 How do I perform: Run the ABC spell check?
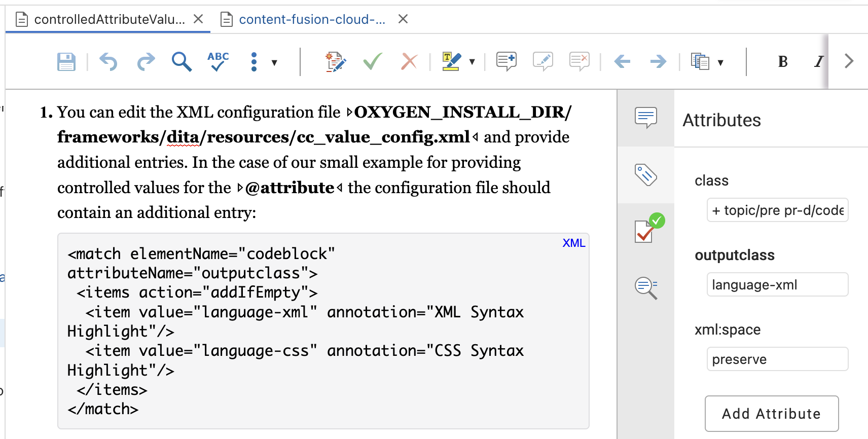(x=218, y=62)
